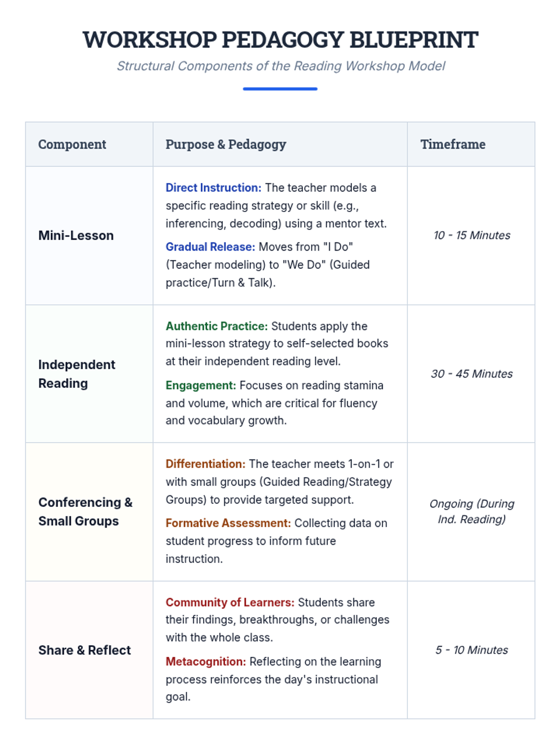Image resolution: width=560 pixels, height=747 pixels.
Task: Click the Metacognition heading text
Action: click(x=206, y=662)
